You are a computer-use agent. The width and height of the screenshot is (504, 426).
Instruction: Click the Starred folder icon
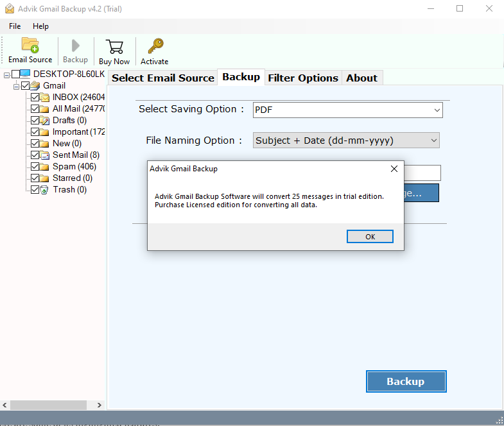click(x=44, y=178)
